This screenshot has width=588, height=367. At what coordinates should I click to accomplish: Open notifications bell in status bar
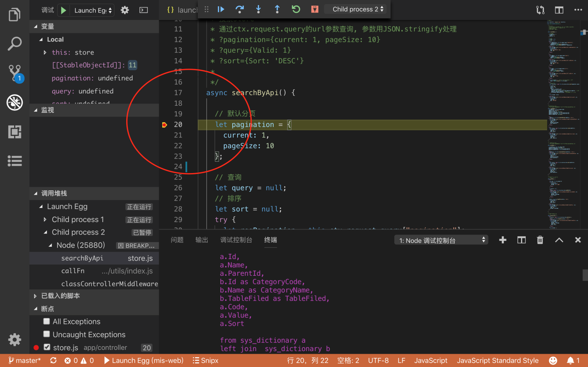click(x=573, y=360)
